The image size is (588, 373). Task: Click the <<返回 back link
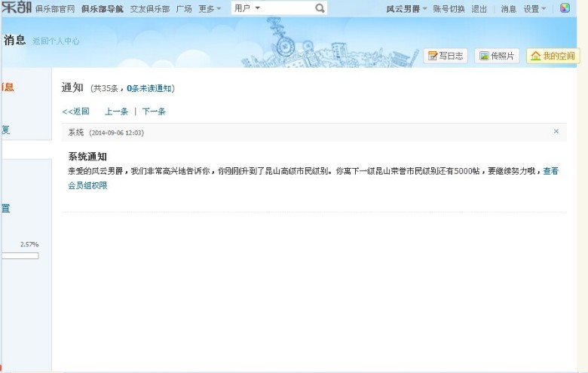tap(75, 112)
